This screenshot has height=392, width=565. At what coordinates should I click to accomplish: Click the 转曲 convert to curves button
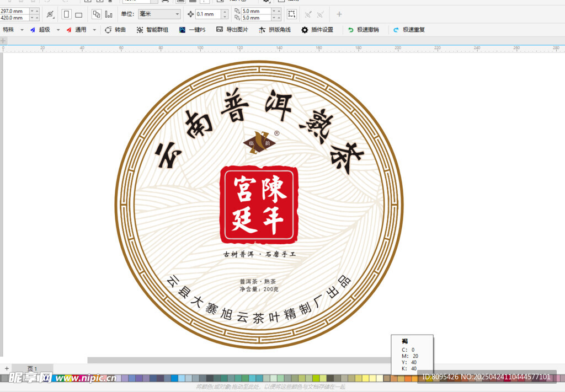click(x=115, y=30)
